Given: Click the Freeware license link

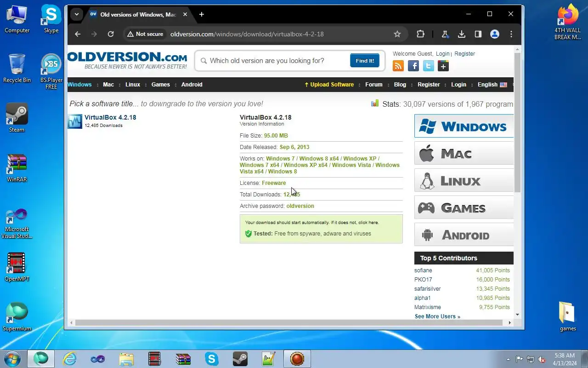Looking at the screenshot, I should click(x=274, y=183).
